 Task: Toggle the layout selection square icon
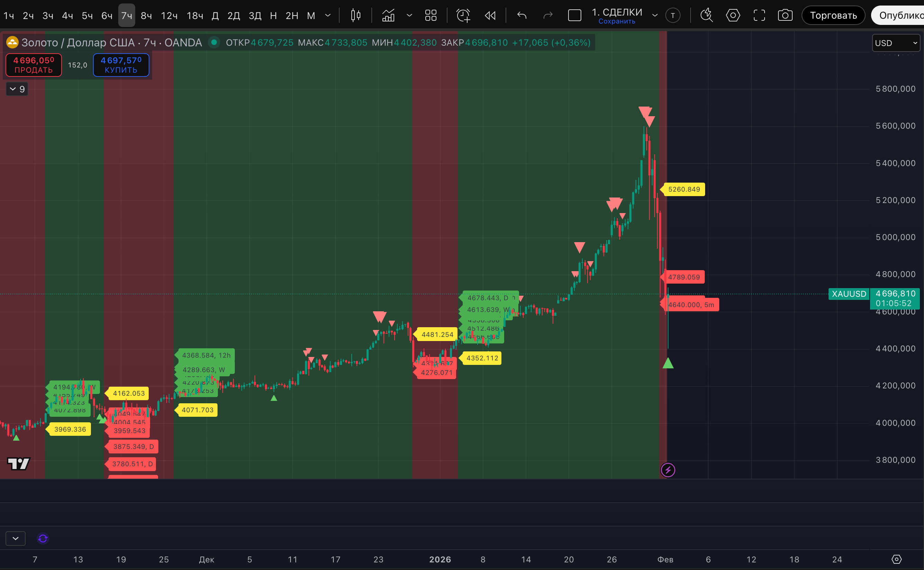point(574,16)
